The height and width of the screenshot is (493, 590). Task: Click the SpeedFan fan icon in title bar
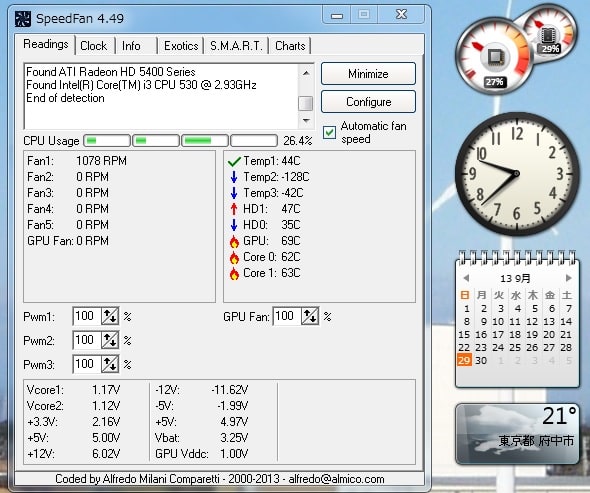point(23,18)
